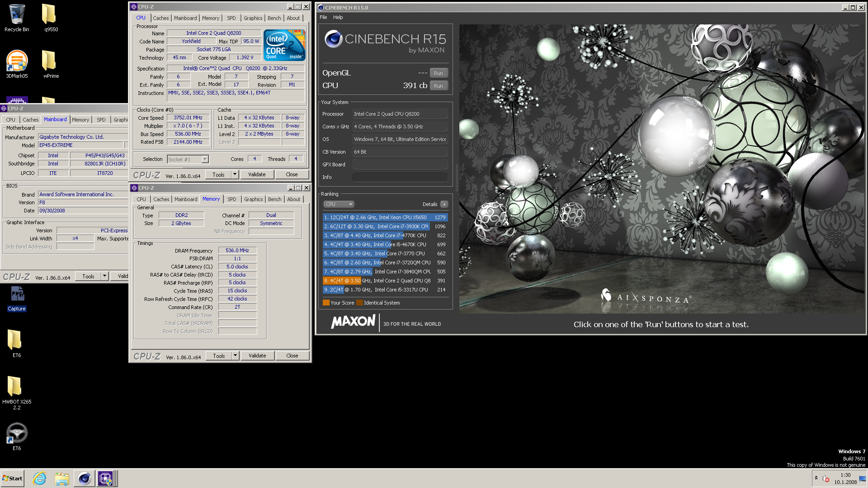Open Tools dropdown arrow in Memory CPU-Z

pyautogui.click(x=235, y=356)
